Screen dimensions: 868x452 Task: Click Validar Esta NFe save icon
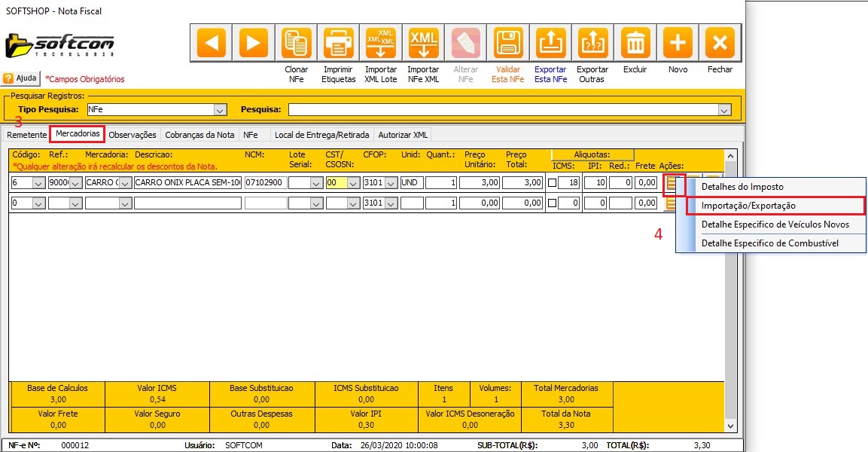(507, 43)
